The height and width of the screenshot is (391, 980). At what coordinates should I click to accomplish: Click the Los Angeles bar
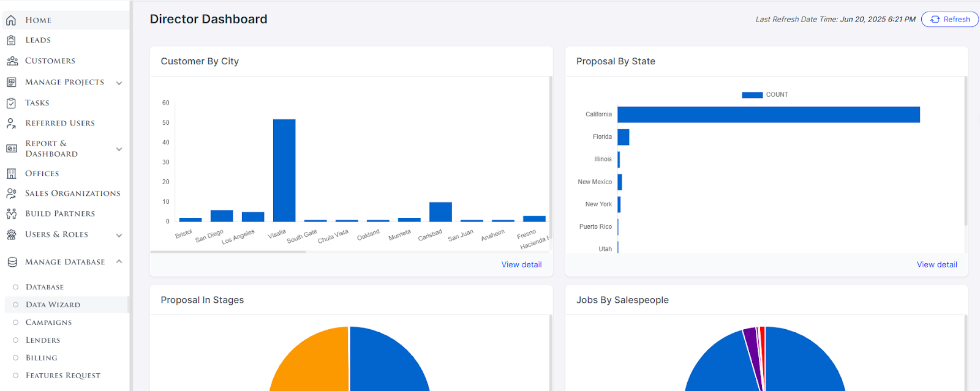(253, 217)
